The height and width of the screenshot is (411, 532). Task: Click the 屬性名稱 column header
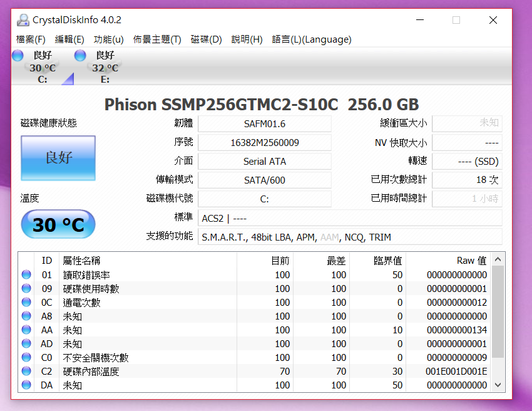tap(148, 261)
